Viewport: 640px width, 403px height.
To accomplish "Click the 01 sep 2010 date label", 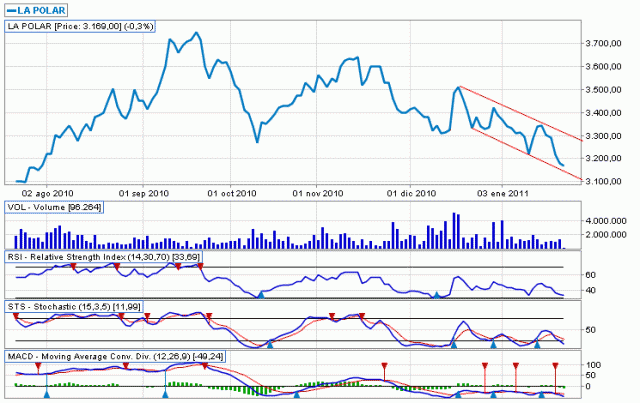I will coord(144,193).
